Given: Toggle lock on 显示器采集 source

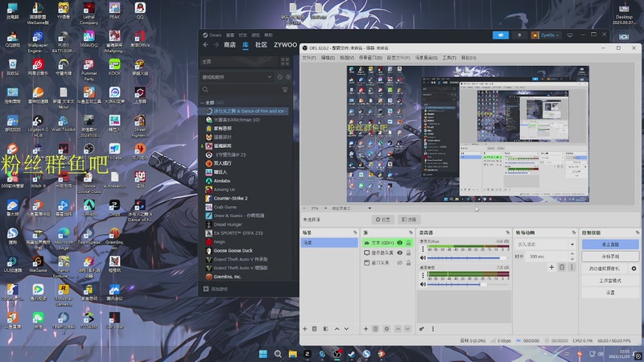Looking at the screenshot, I should tap(408, 253).
